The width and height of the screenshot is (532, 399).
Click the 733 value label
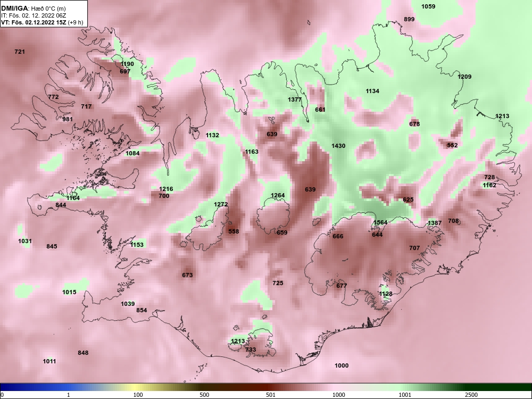(x=251, y=350)
